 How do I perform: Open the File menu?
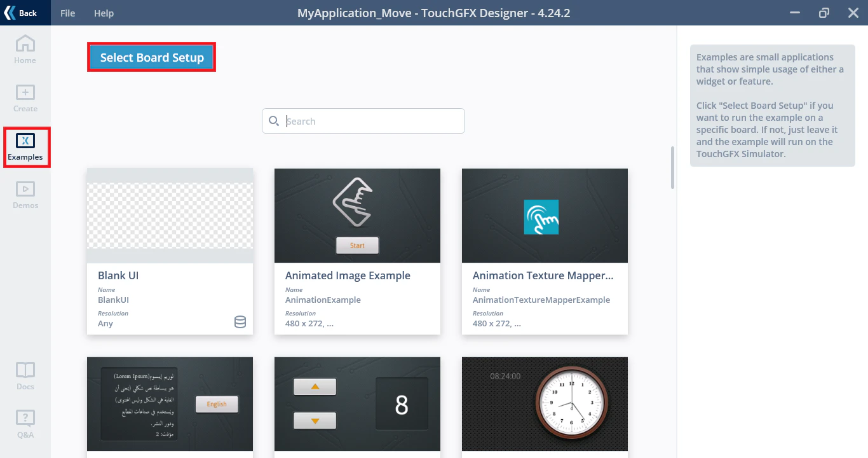[67, 13]
